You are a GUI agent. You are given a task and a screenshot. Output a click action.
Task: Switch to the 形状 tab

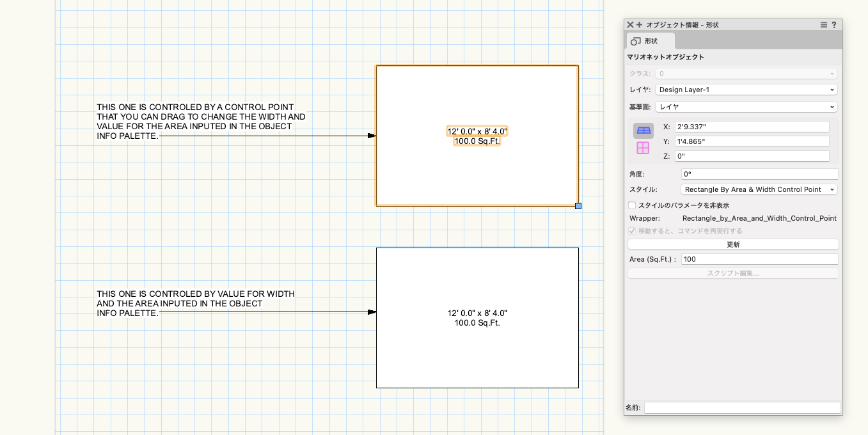pos(645,41)
